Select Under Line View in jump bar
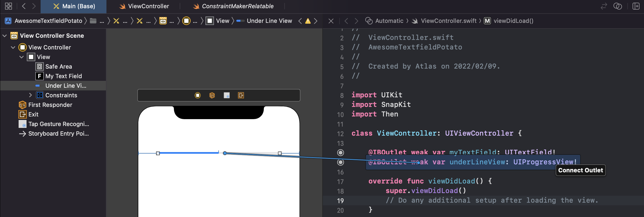The width and height of the screenshot is (644, 217). [264, 21]
